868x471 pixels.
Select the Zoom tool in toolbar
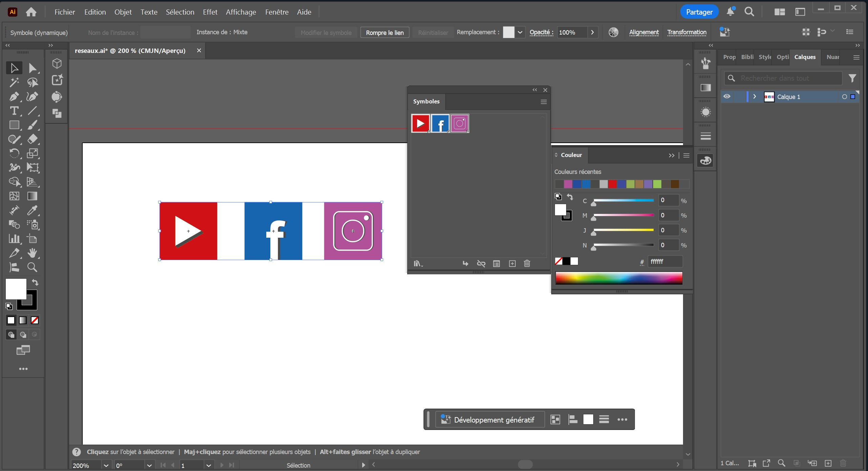32,268
